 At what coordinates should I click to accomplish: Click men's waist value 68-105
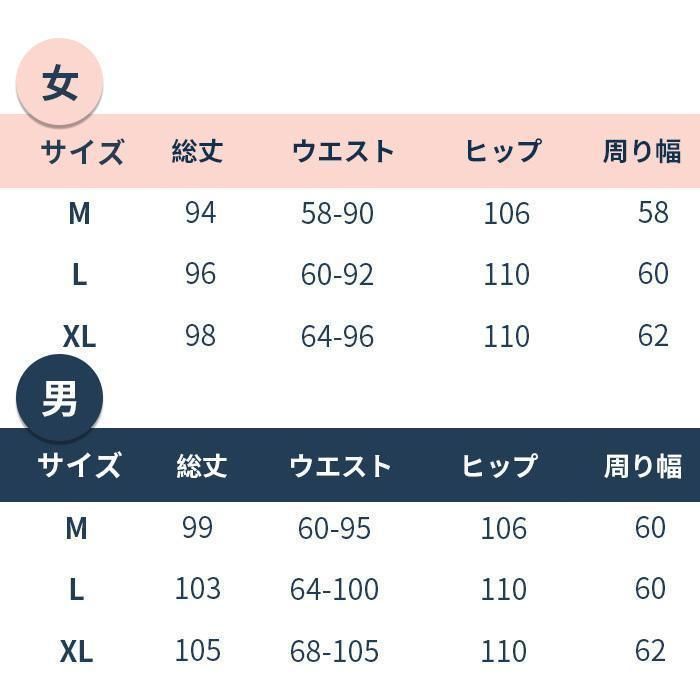pyautogui.click(x=334, y=650)
